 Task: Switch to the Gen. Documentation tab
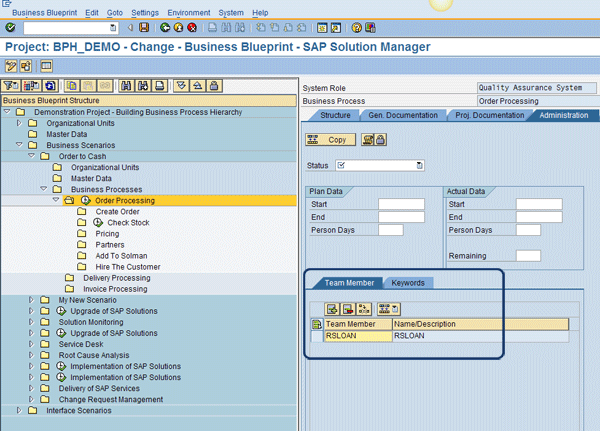pyautogui.click(x=403, y=115)
